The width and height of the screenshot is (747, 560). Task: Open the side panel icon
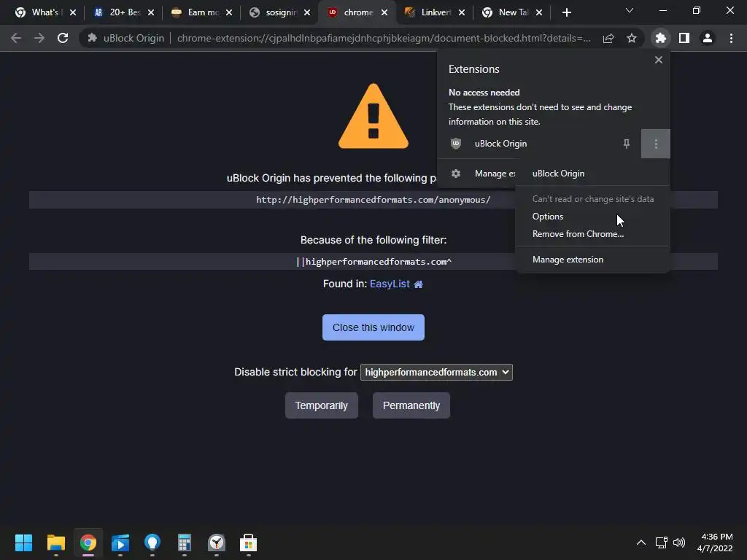684,38
